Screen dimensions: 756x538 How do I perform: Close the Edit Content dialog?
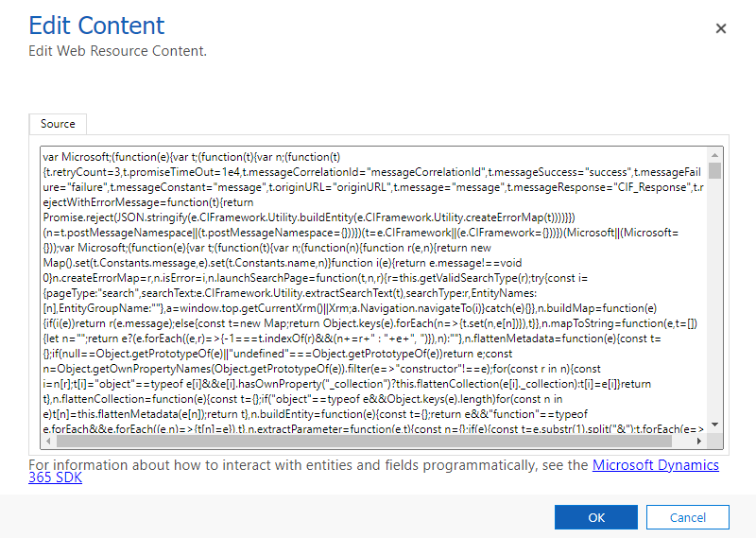click(x=721, y=28)
